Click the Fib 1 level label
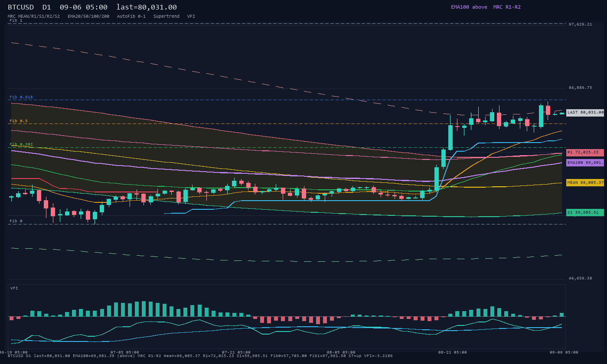607x364 pixels. pos(16,20)
